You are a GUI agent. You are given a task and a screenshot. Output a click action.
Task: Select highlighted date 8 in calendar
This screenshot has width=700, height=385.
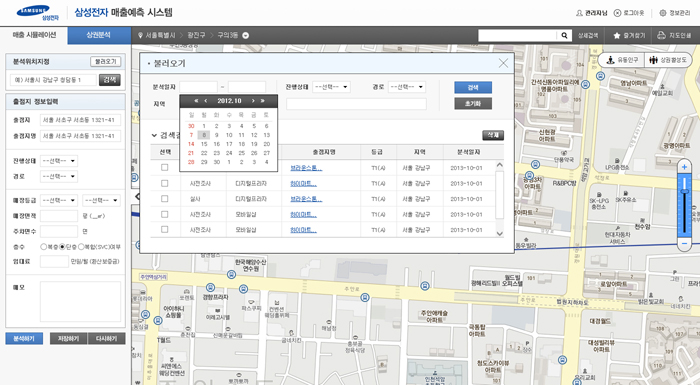tap(204, 135)
